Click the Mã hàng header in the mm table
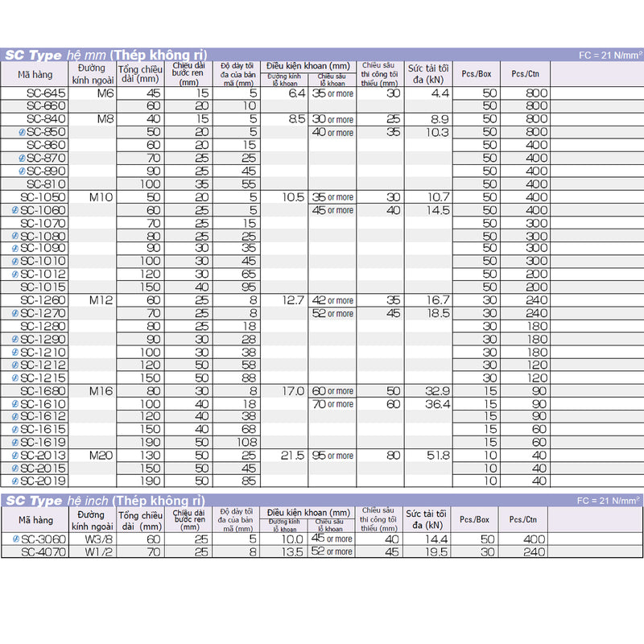Viewport: 644px width, 644px height. [x=35, y=75]
